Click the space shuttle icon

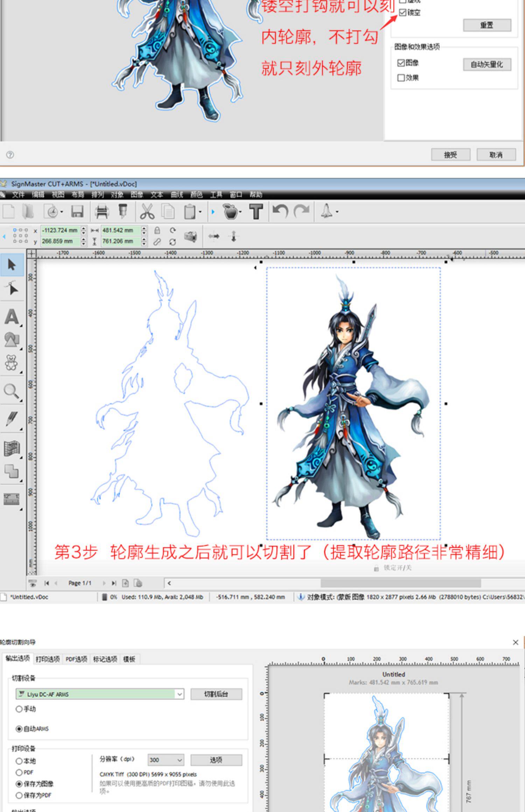327,211
